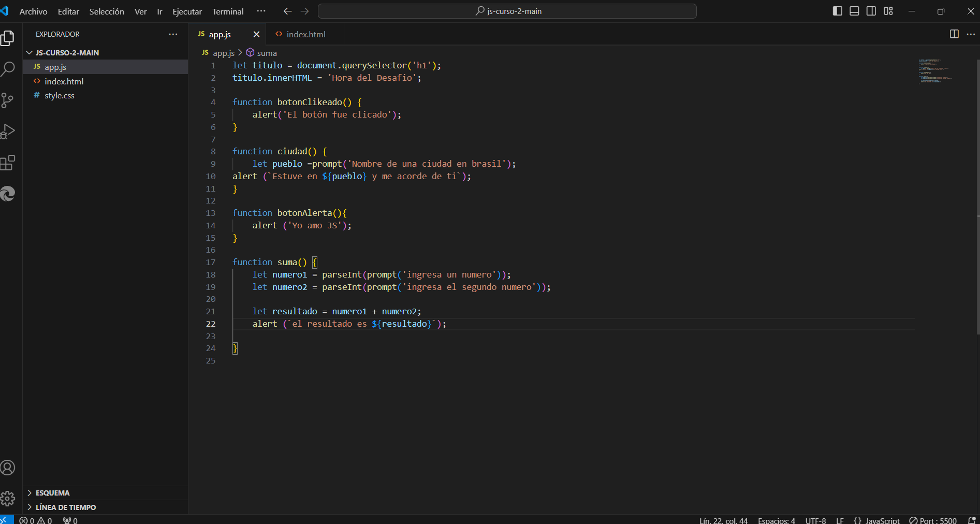Open the Archivo menu
Screen dimensions: 980x524
(x=33, y=11)
